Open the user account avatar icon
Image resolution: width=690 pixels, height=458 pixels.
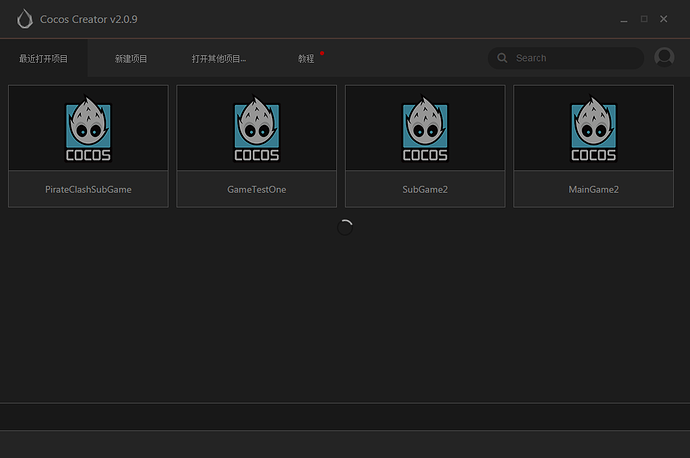tap(664, 57)
